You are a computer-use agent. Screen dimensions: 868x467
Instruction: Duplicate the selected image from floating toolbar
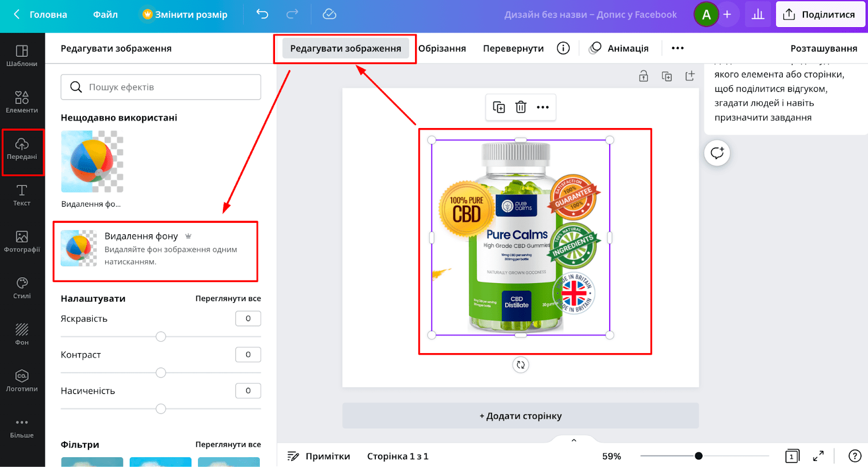click(499, 107)
